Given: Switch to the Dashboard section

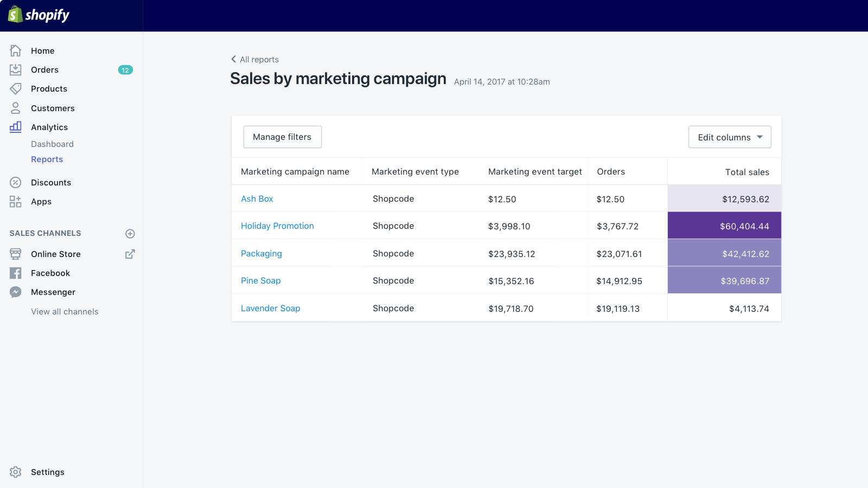Looking at the screenshot, I should [52, 144].
